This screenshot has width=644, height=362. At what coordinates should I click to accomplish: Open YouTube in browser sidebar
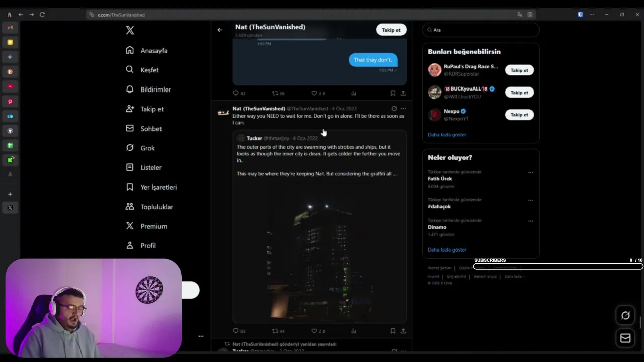pyautogui.click(x=10, y=86)
